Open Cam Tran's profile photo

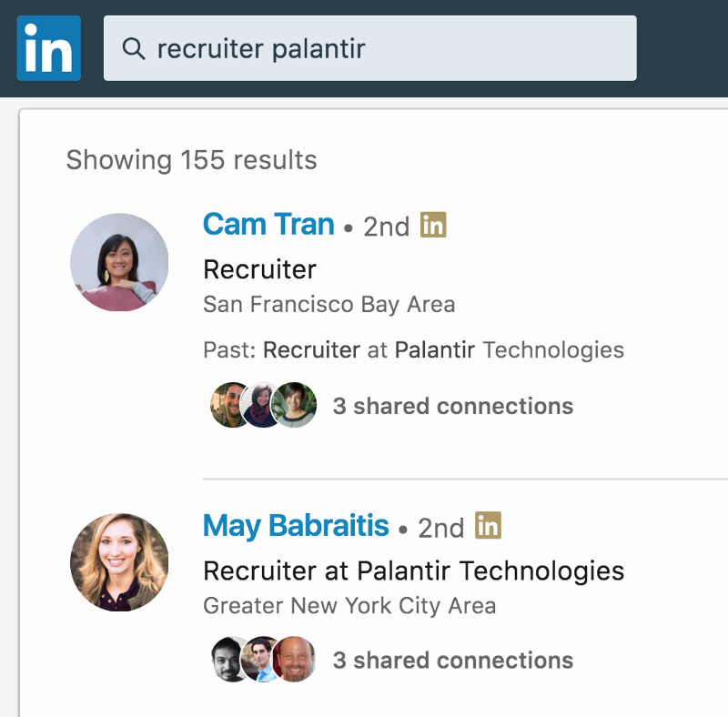pos(119,262)
